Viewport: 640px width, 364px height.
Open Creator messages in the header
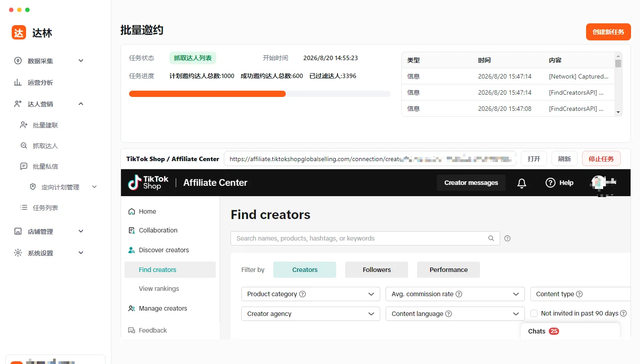[x=471, y=183]
